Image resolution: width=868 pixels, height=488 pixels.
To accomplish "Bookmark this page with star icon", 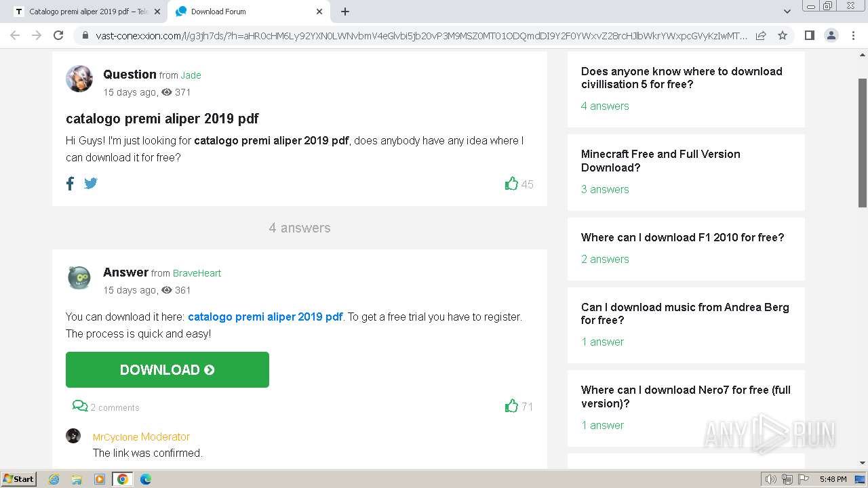I will click(x=783, y=35).
